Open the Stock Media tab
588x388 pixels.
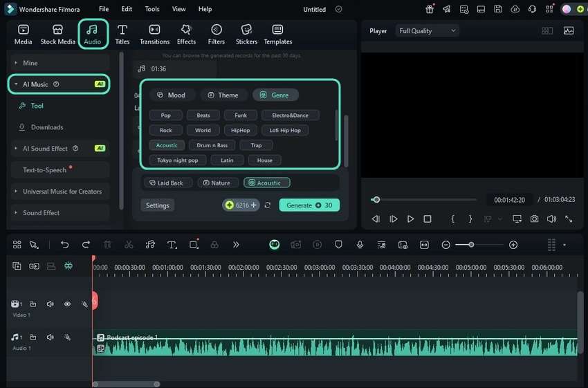point(57,35)
